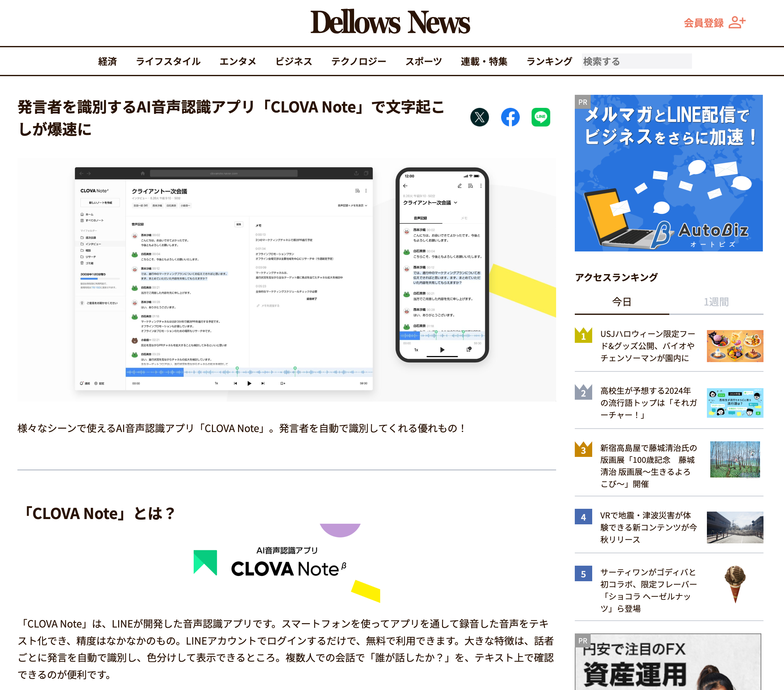Click the CLOVA Note app screenshot image
The image size is (784, 690).
coord(286,280)
